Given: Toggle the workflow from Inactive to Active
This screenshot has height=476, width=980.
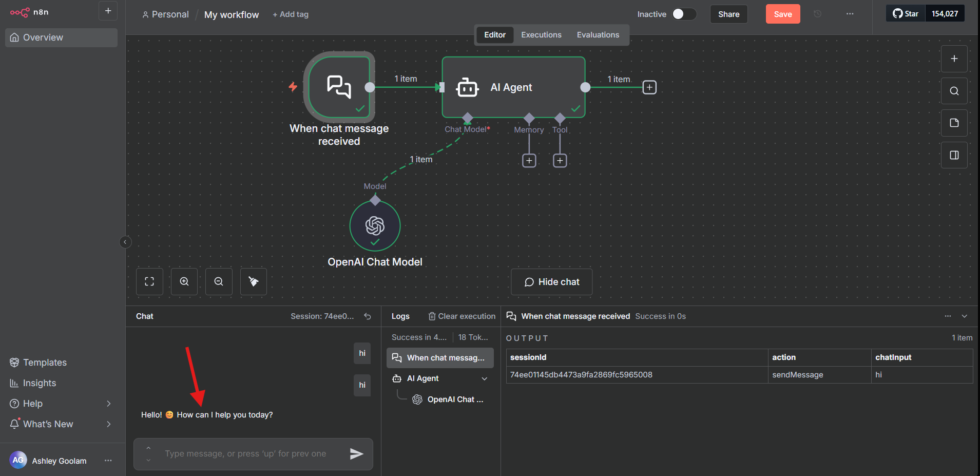Looking at the screenshot, I should (x=684, y=14).
